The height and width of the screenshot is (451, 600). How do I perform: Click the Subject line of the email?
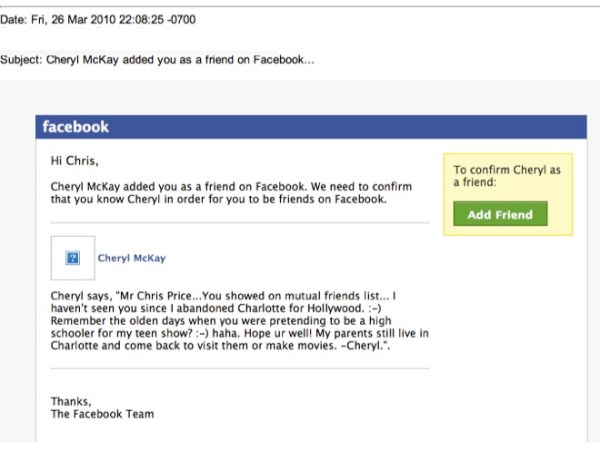click(x=158, y=59)
